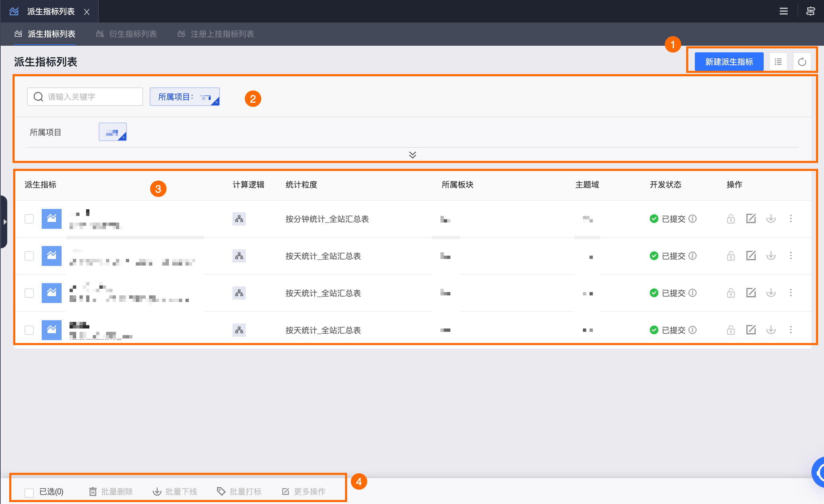Click edit icon in first indicator row
The image size is (824, 504).
751,219
